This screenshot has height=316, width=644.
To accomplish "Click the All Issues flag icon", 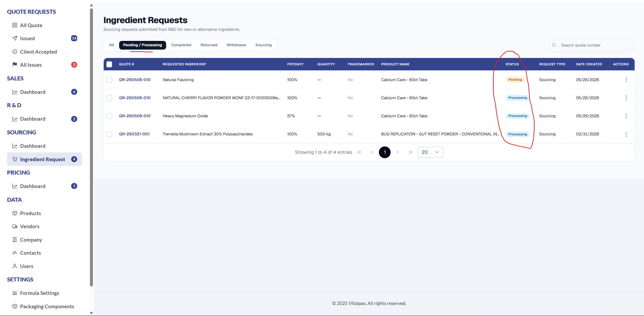I will [x=15, y=65].
